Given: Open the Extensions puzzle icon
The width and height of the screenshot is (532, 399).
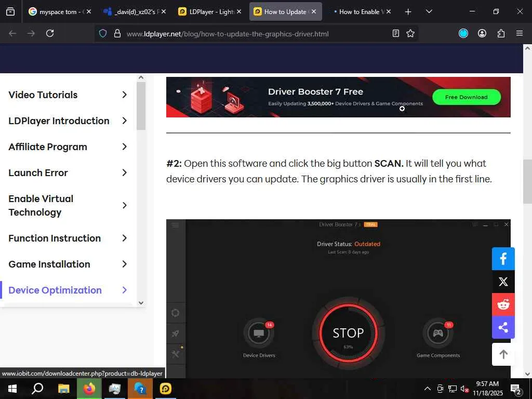Looking at the screenshot, I should (501, 33).
